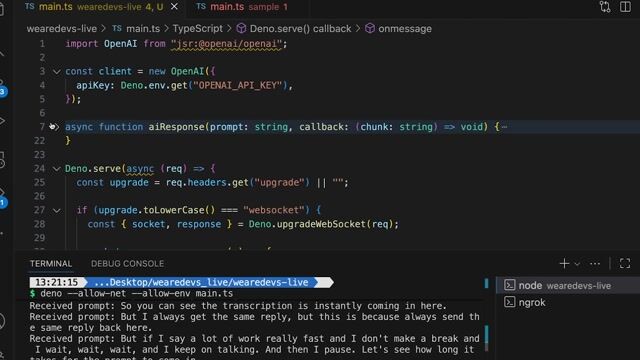Open terminal panel more actions menu
640x360 pixels.
[595, 264]
